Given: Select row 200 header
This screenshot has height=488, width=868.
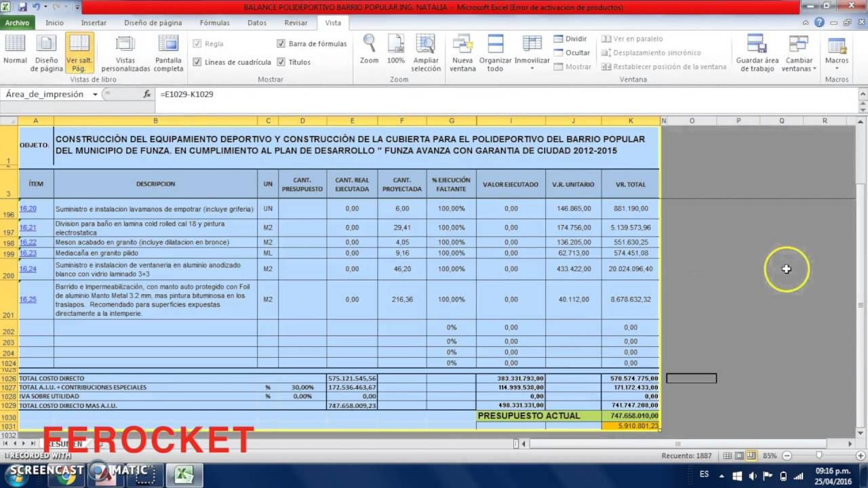Looking at the screenshot, I should pyautogui.click(x=9, y=269).
